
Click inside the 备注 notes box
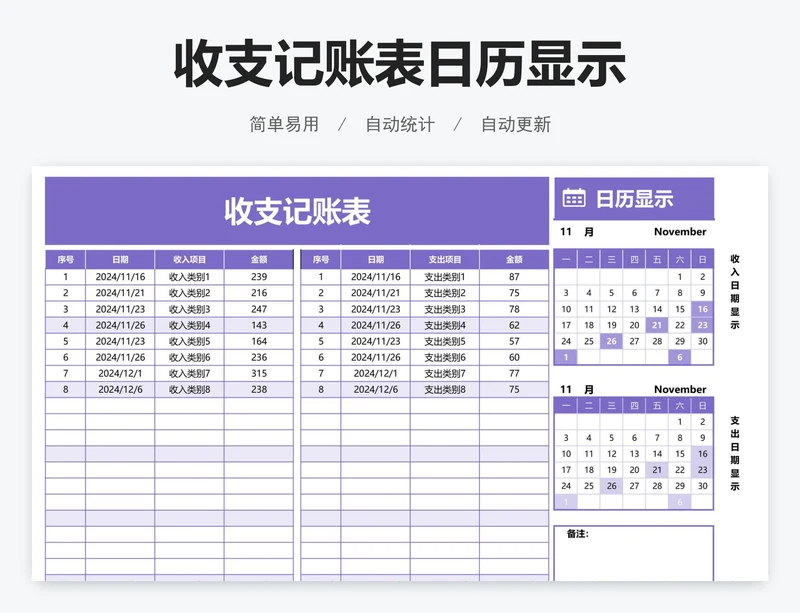click(634, 553)
